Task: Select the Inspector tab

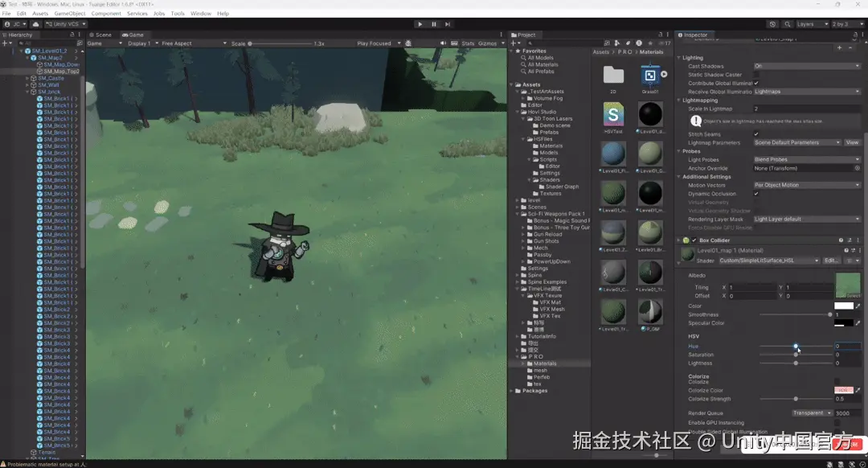Action: point(693,35)
